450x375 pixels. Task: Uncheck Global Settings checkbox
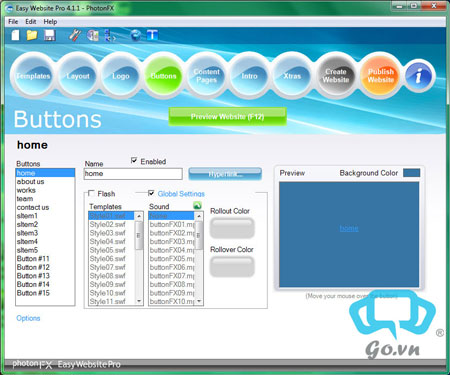[x=151, y=193]
